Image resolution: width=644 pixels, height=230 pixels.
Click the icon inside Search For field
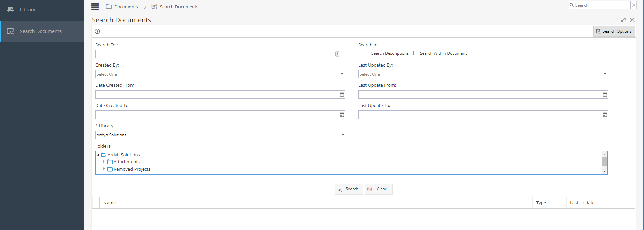337,54
